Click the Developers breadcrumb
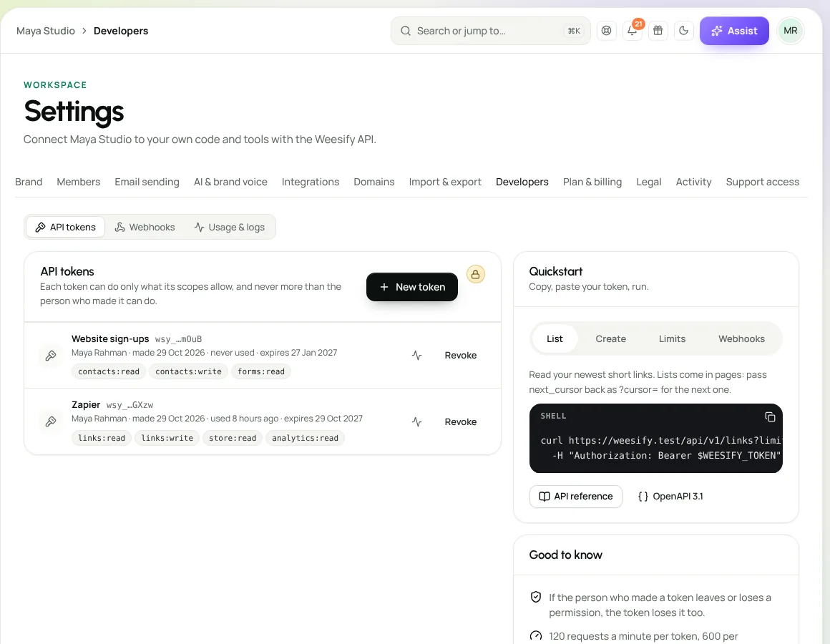The height and width of the screenshot is (644, 830). pos(121,31)
